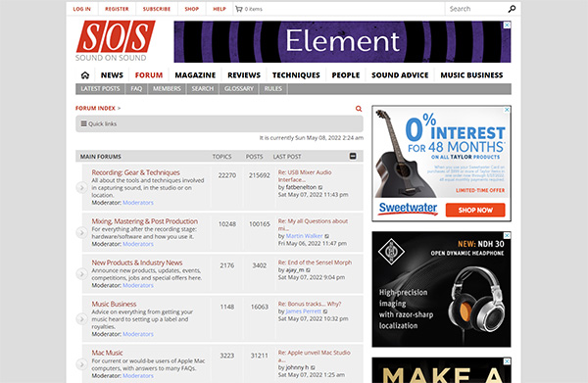Click the Mac Music forum status icon
This screenshot has width=588, height=383.
tap(81, 363)
